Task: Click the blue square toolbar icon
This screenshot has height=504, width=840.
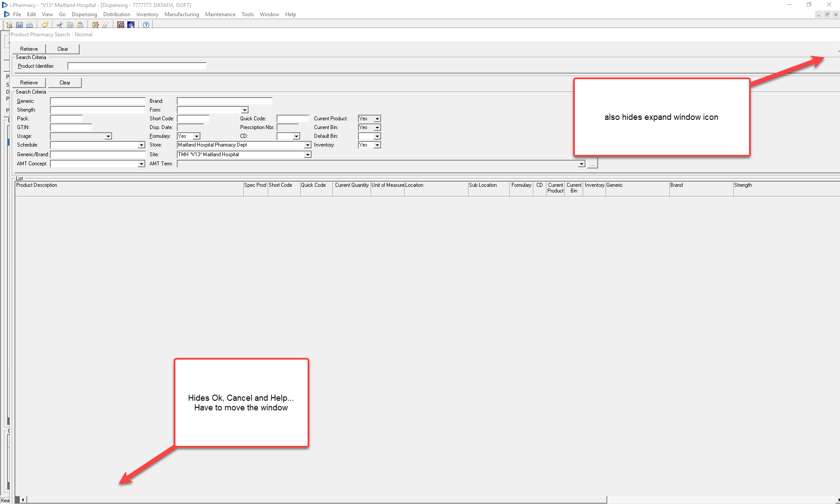Action: 131,25
